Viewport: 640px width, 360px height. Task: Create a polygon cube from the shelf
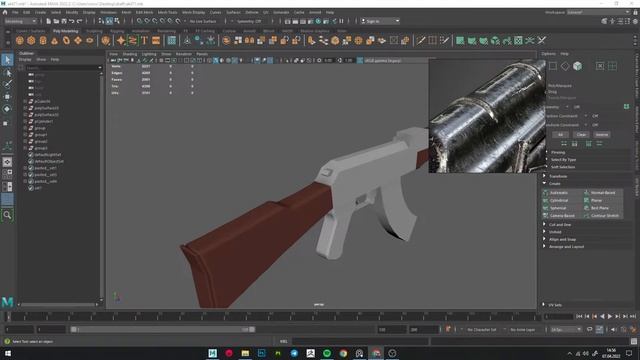(x=31, y=40)
